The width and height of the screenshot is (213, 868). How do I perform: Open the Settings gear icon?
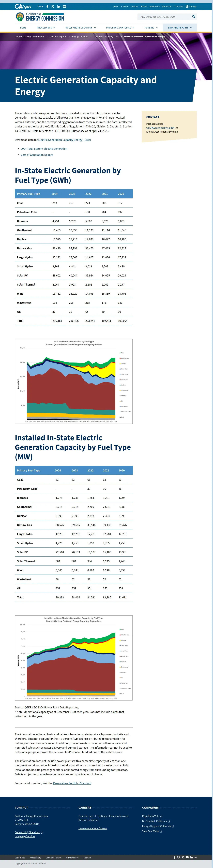click(187, 6)
